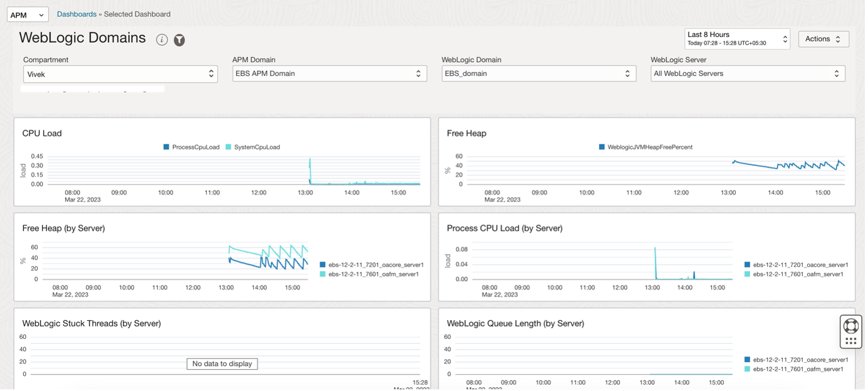
Task: Open the WebLogic Server dropdown
Action: click(x=748, y=73)
